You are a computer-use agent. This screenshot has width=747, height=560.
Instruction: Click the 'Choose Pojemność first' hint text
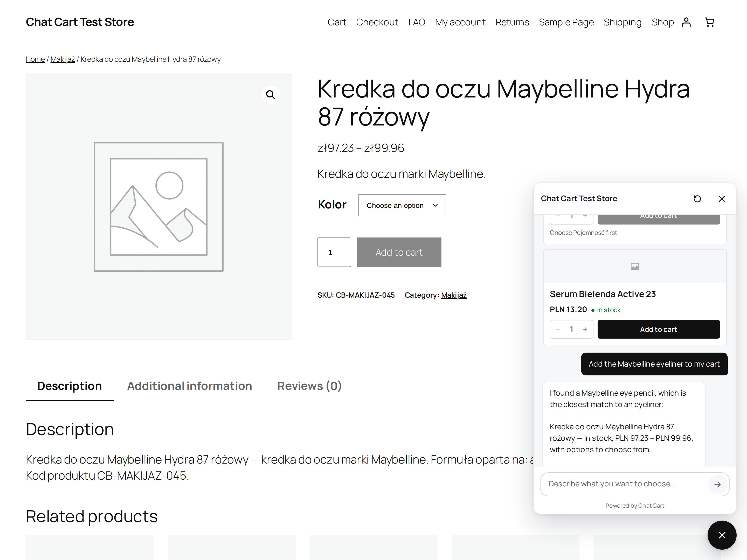click(x=583, y=233)
